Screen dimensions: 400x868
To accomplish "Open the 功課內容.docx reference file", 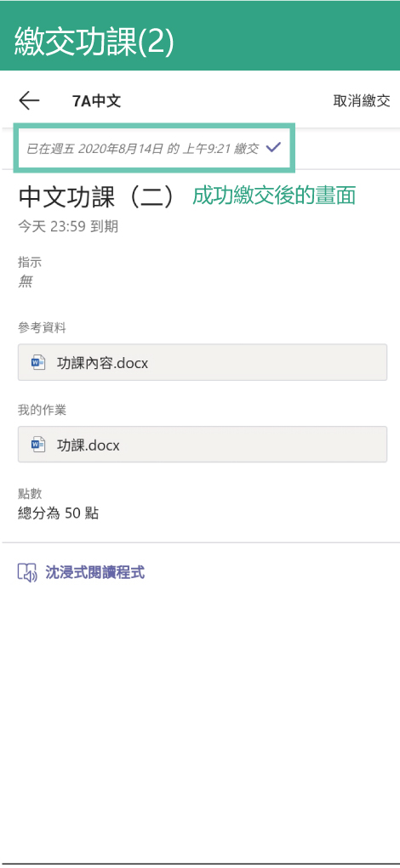I will [203, 363].
